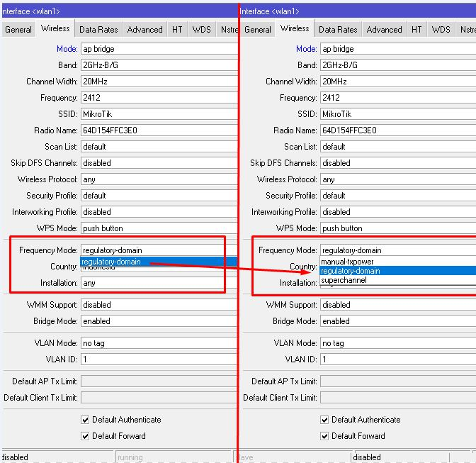Choose regulatory-domain in right Frequency Mode list

pos(398,271)
